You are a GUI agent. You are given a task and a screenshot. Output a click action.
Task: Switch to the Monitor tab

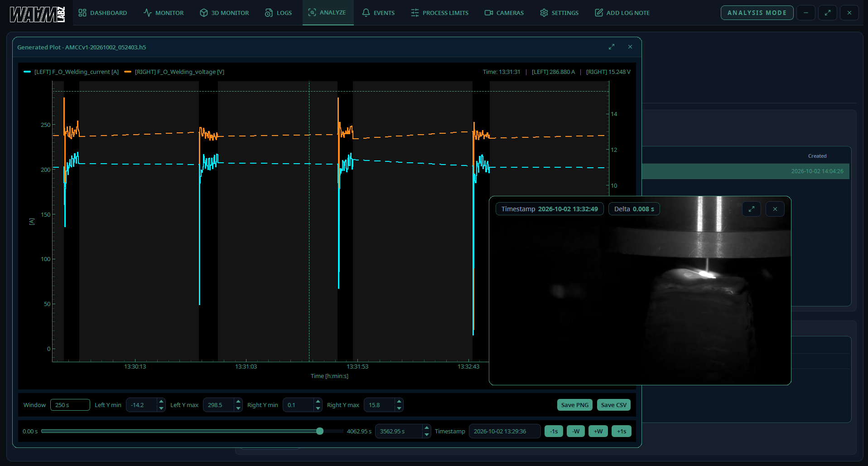(164, 13)
